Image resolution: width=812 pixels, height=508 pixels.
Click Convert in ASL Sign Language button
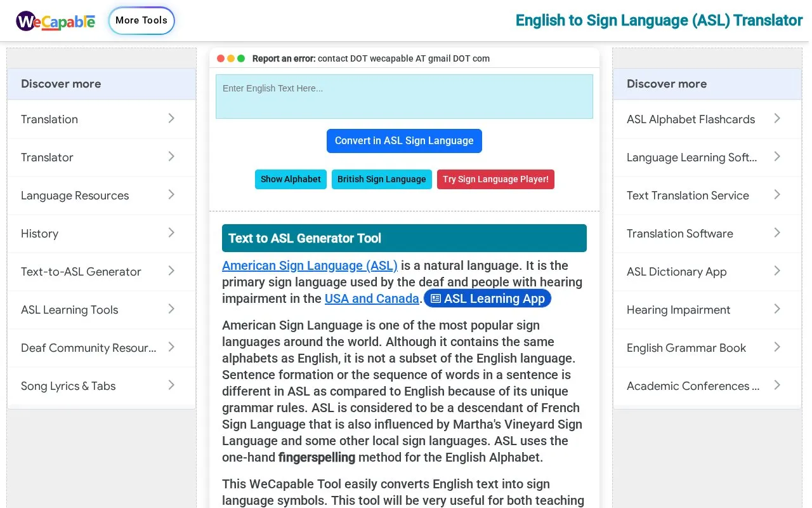point(404,141)
